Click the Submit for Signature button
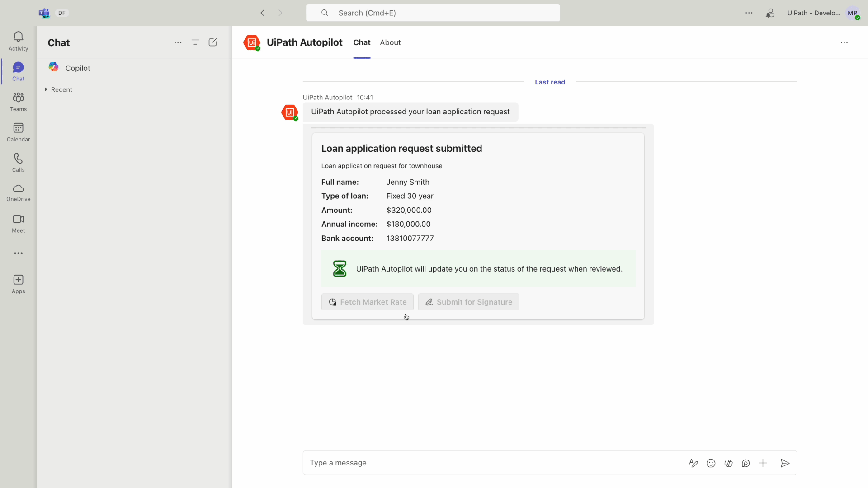 click(x=468, y=301)
